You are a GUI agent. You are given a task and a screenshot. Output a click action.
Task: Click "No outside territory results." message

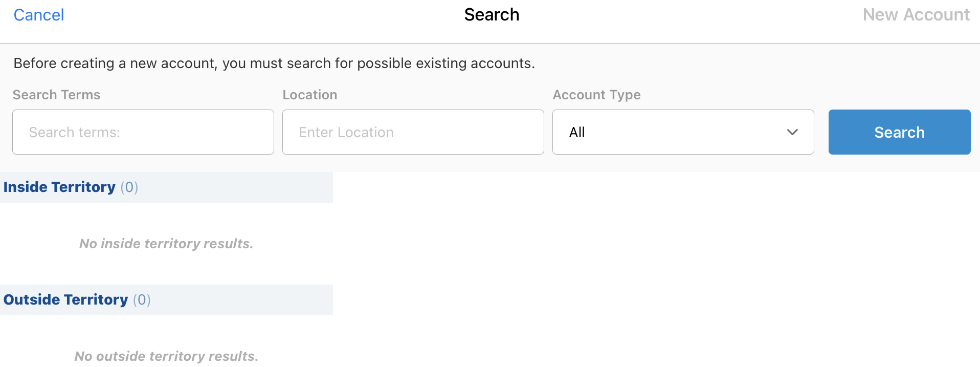point(166,356)
